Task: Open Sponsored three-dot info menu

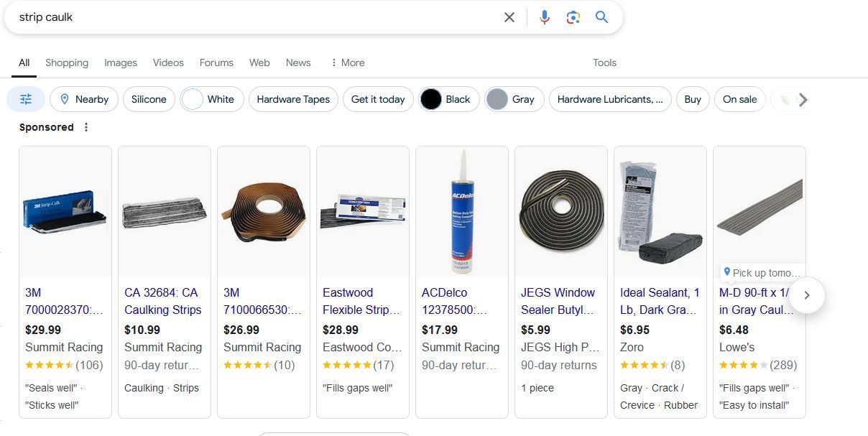Action: [86, 127]
